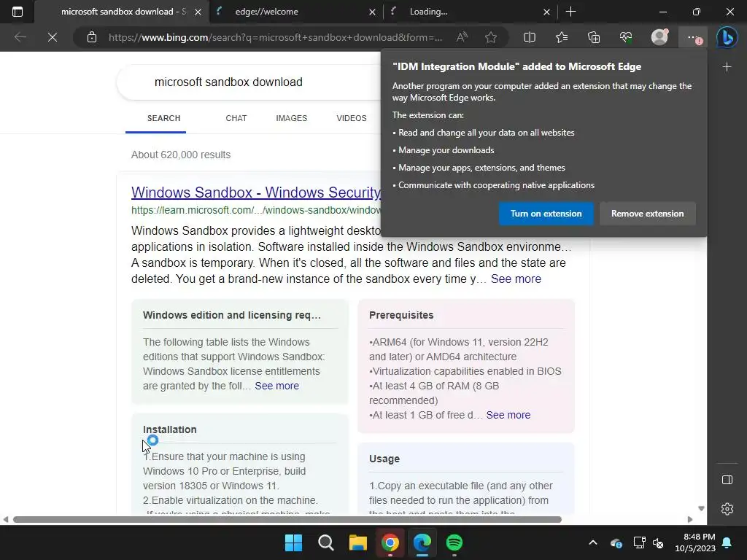The height and width of the screenshot is (560, 747).
Task: Click See more in Prerequisites card
Action: (x=508, y=415)
